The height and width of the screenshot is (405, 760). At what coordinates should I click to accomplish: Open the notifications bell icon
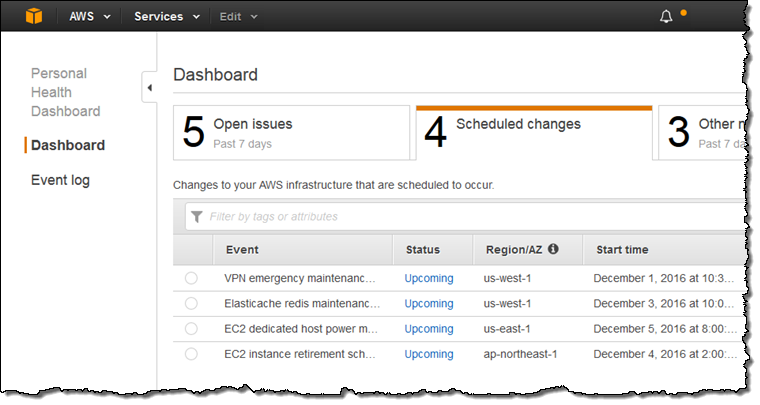pyautogui.click(x=667, y=17)
